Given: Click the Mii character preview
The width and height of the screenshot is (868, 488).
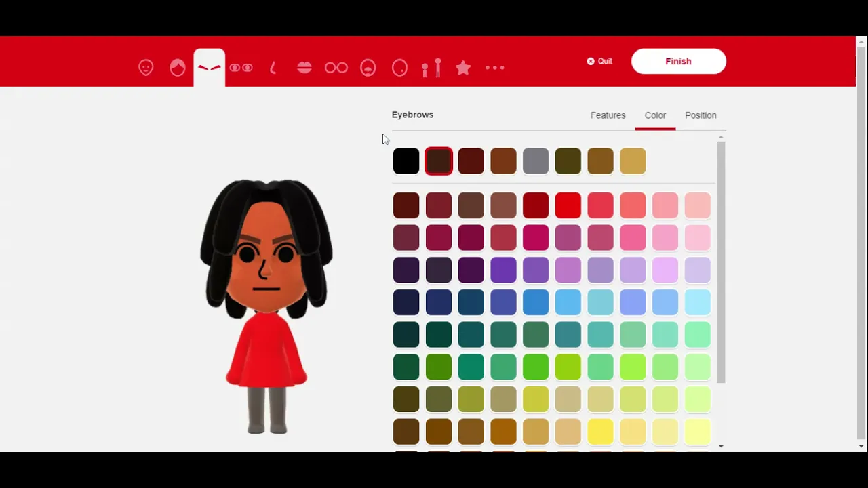Looking at the screenshot, I should (x=267, y=306).
